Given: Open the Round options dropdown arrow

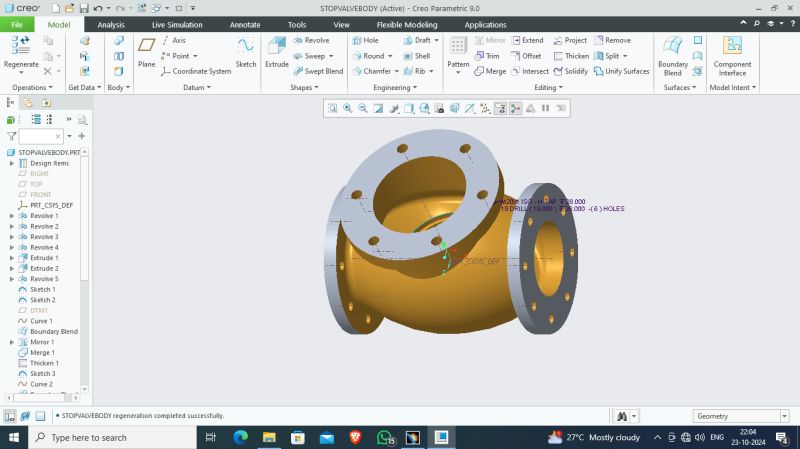Looking at the screenshot, I should tap(390, 56).
